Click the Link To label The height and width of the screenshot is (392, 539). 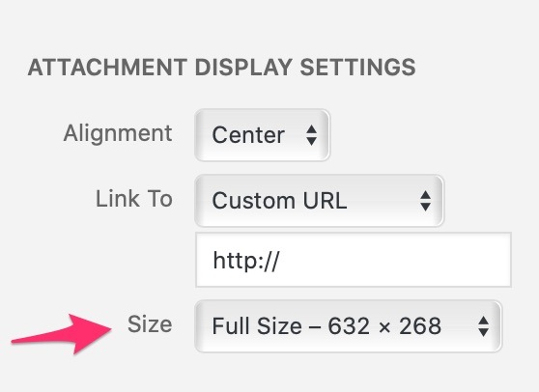pos(133,199)
